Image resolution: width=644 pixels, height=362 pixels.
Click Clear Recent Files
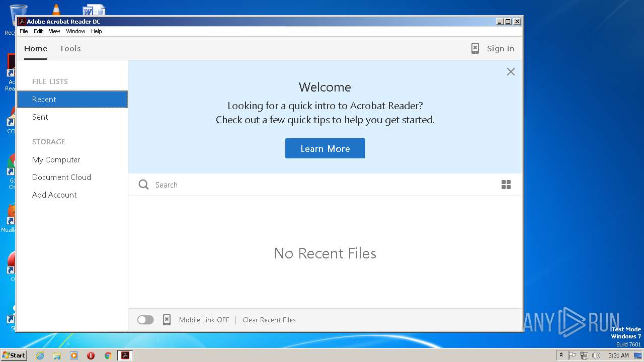pyautogui.click(x=269, y=320)
